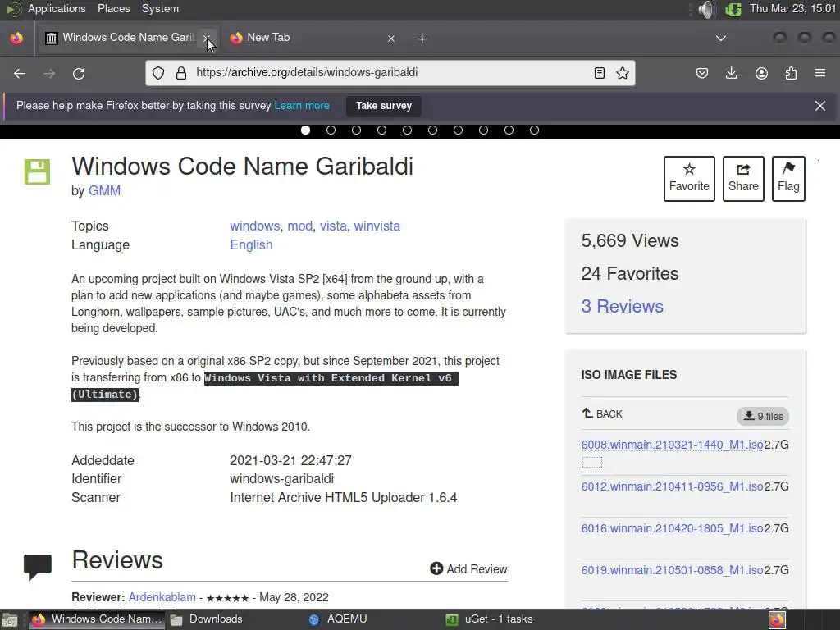This screenshot has width=840, height=630.
Task: Dismiss the Firefox survey notification bar
Action: [820, 106]
